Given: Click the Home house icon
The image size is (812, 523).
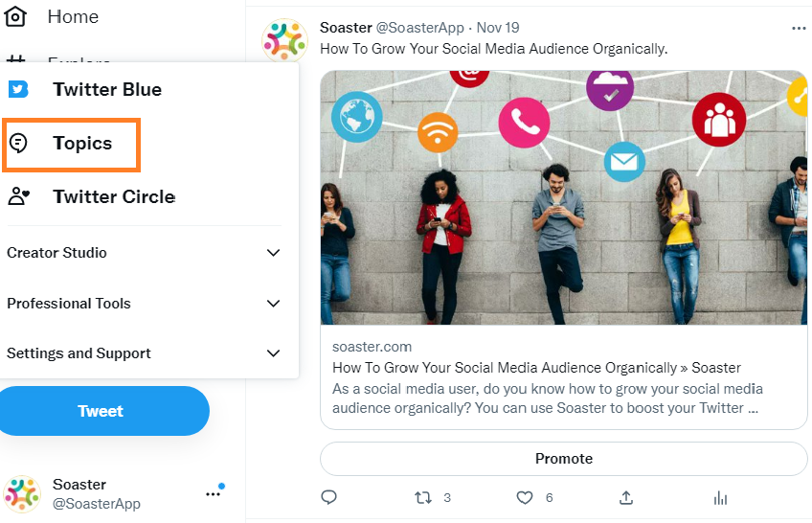Looking at the screenshot, I should coord(15,16).
